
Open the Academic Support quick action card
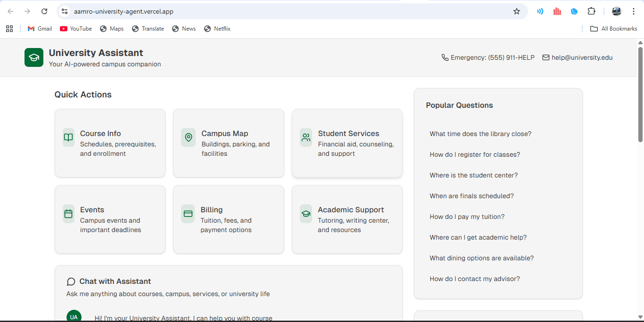pyautogui.click(x=347, y=219)
